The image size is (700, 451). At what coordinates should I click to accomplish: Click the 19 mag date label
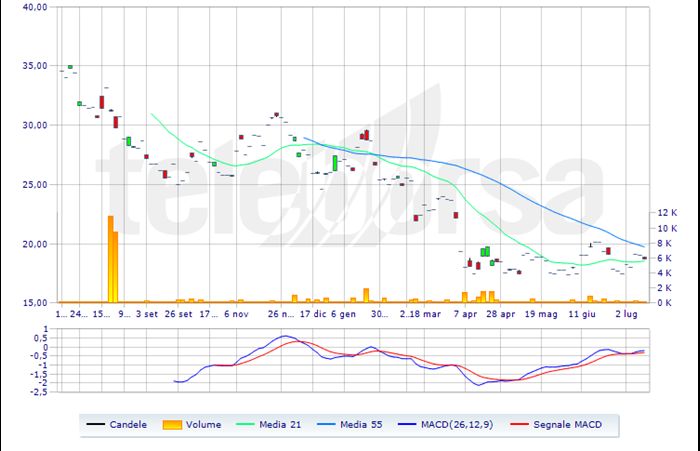point(541,314)
